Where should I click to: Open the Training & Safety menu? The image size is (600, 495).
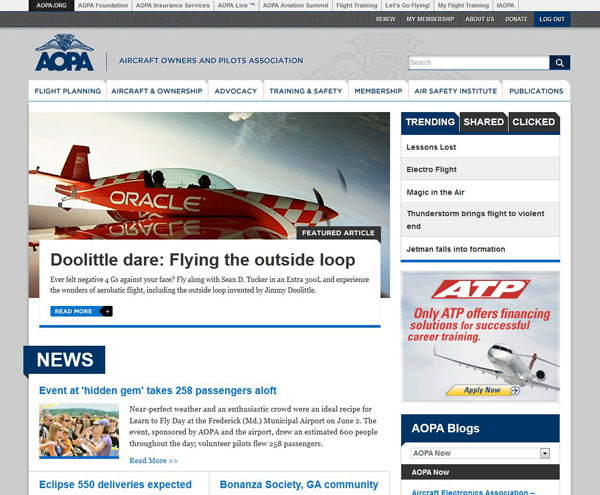tap(305, 91)
